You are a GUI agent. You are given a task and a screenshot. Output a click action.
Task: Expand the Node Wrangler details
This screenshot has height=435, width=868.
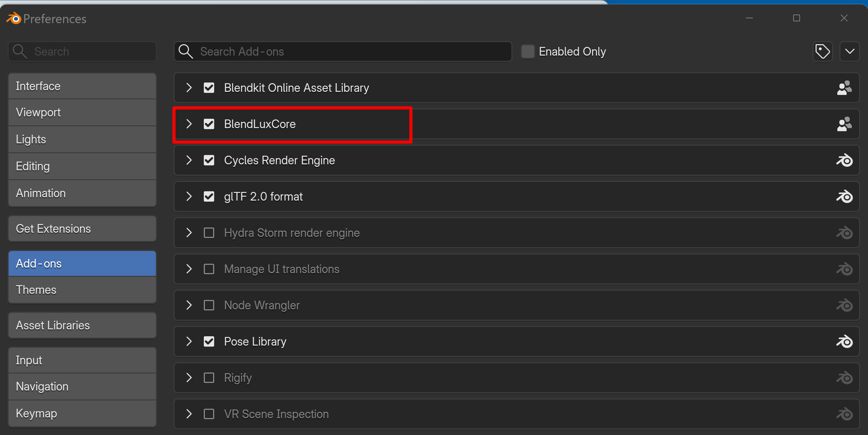pos(189,305)
